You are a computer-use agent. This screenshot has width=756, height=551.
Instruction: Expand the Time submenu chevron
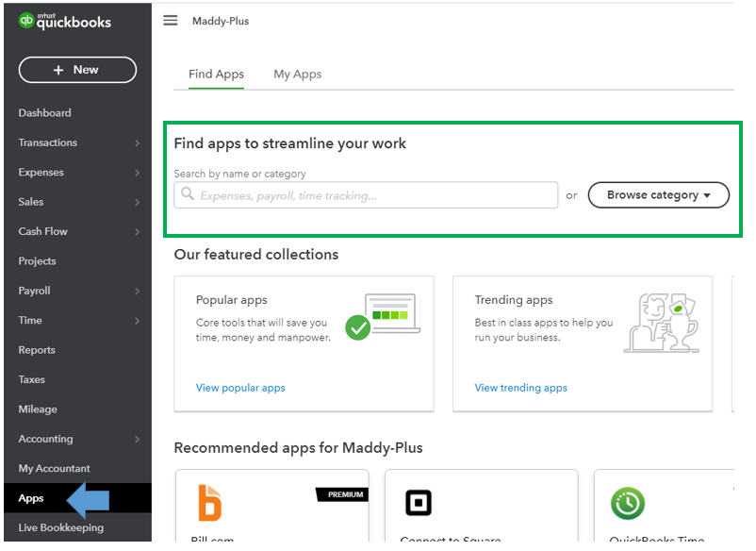pyautogui.click(x=138, y=321)
